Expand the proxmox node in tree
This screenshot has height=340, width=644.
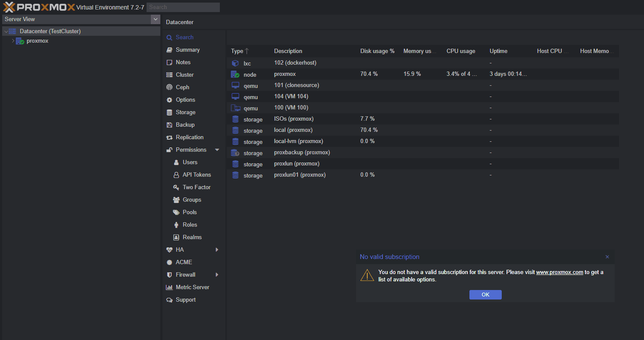click(x=13, y=41)
